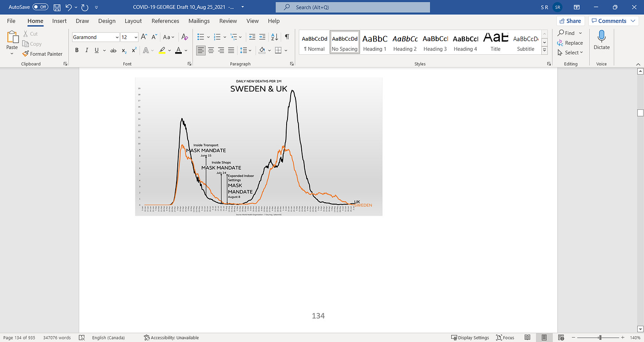Clear all formatting icon

click(x=185, y=37)
